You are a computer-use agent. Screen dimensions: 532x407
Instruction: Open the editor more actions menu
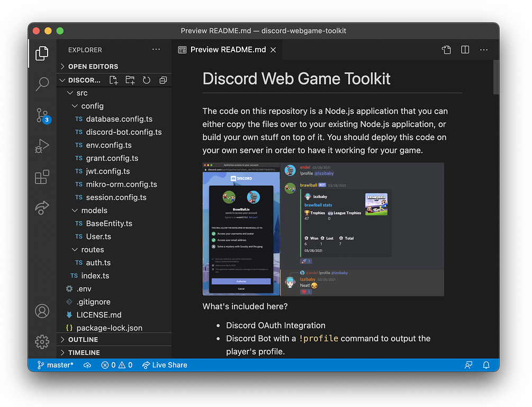coord(483,49)
